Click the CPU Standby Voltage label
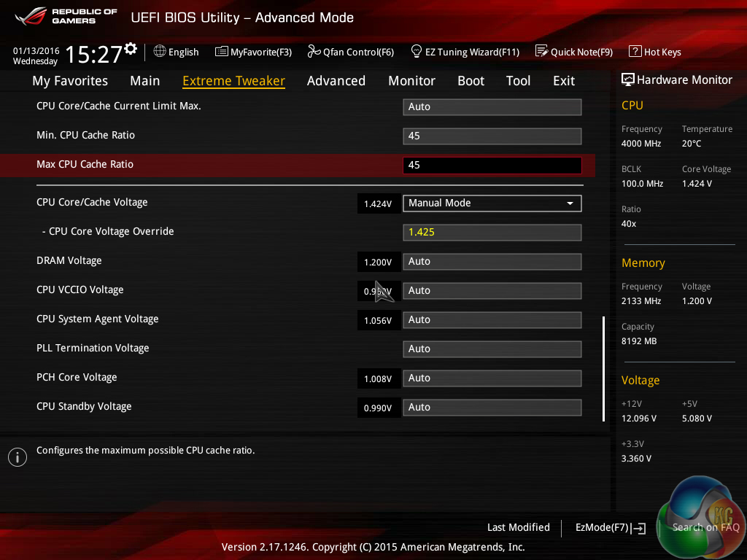 [84, 406]
